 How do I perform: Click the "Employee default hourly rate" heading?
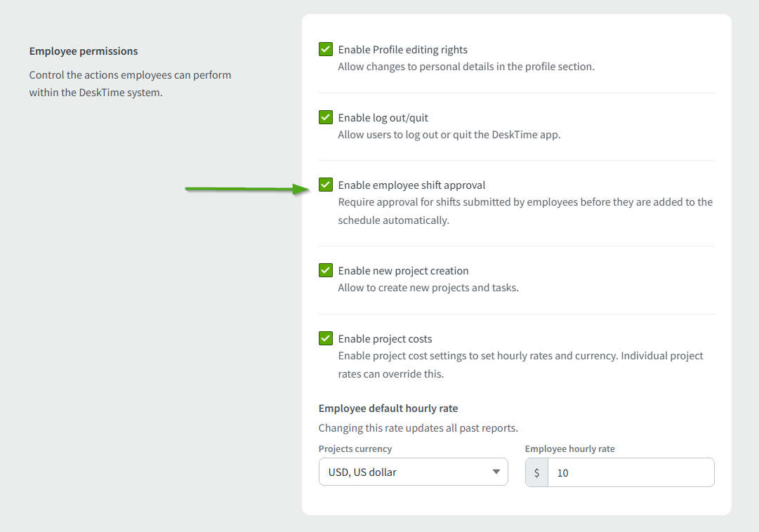coord(388,408)
